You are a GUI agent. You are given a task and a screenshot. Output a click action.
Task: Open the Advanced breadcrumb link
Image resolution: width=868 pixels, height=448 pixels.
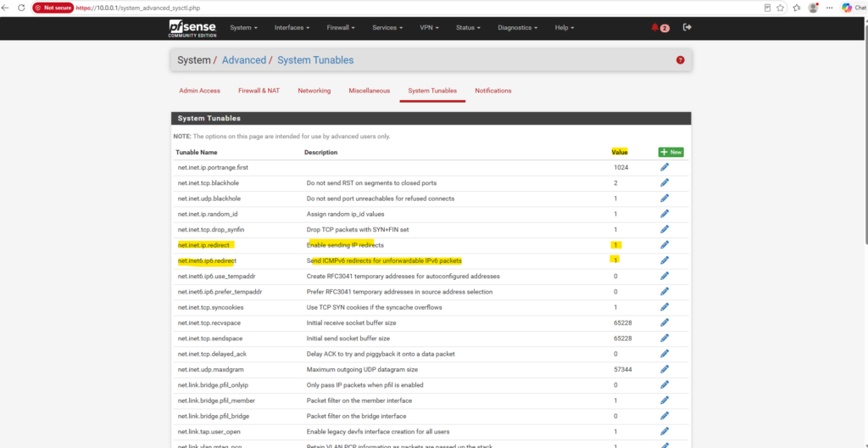click(243, 60)
